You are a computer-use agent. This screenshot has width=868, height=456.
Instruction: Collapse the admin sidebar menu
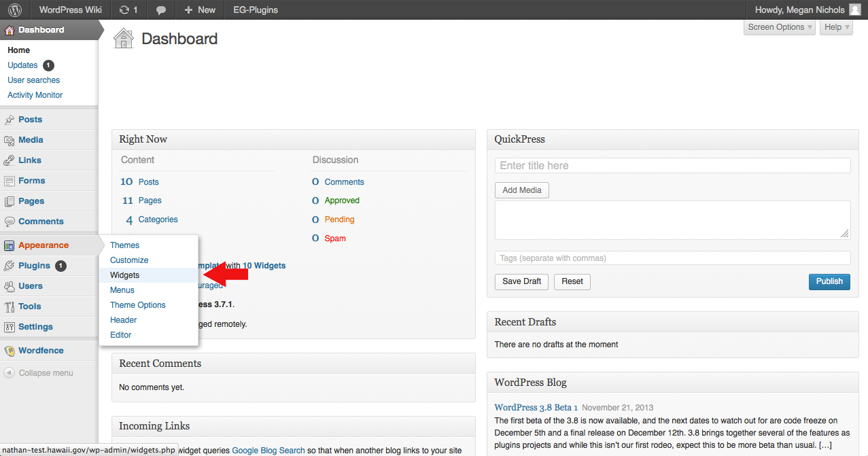(39, 373)
